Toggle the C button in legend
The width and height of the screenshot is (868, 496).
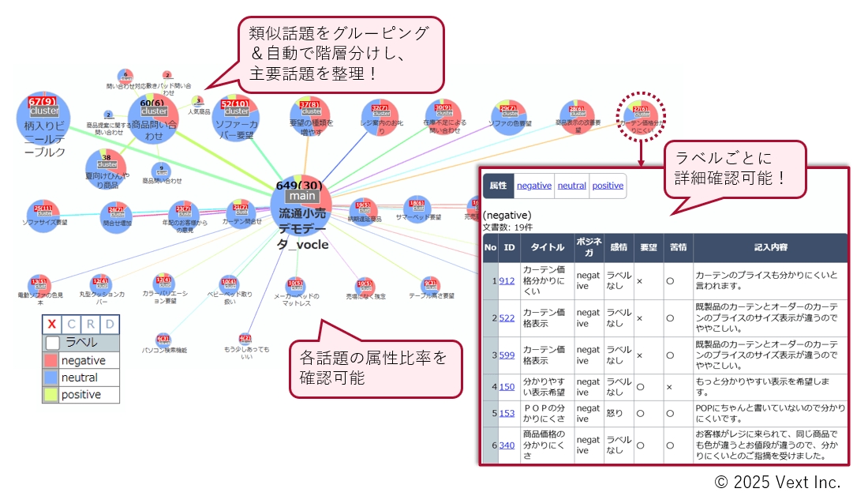point(71,325)
